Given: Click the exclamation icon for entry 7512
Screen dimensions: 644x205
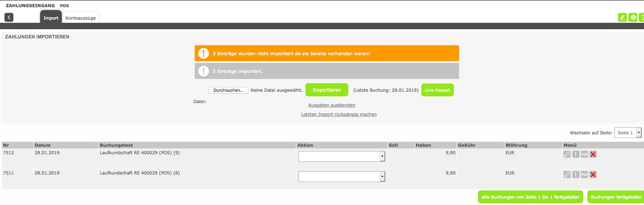Looking at the screenshot, I should [576, 154].
